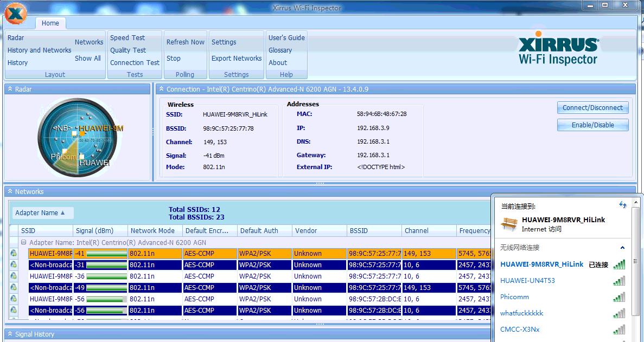The height and width of the screenshot is (342, 644).
Task: Click the circular radar display
Action: click(x=77, y=137)
